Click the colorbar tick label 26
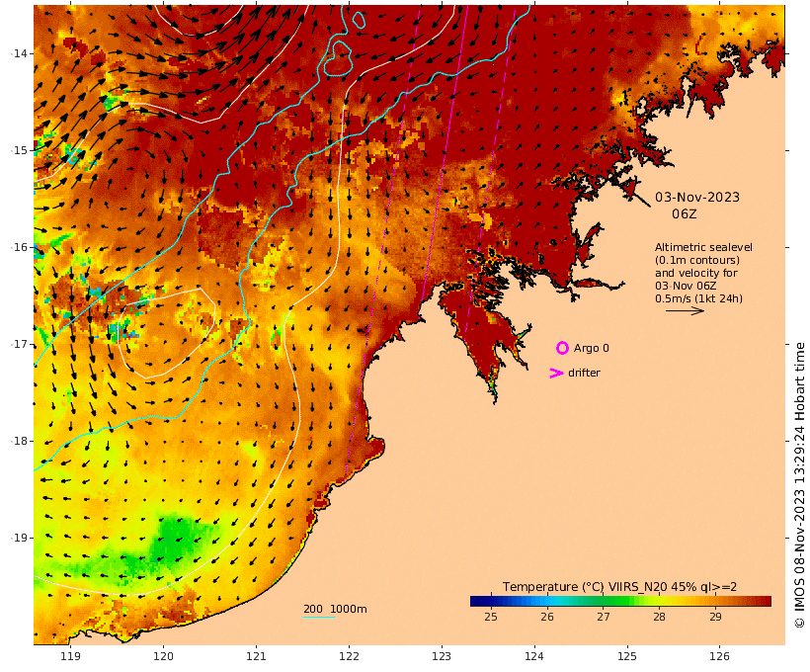Image resolution: width=810 pixels, height=672 pixels. [547, 617]
